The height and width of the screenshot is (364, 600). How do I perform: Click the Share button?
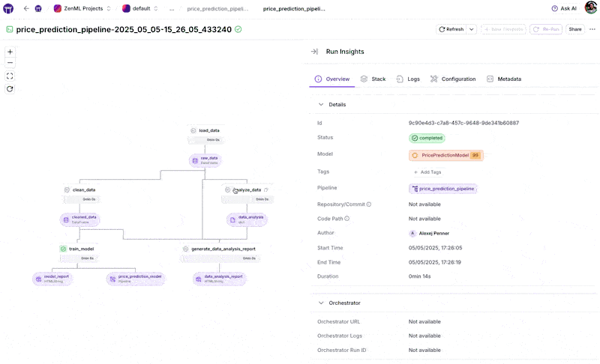574,29
